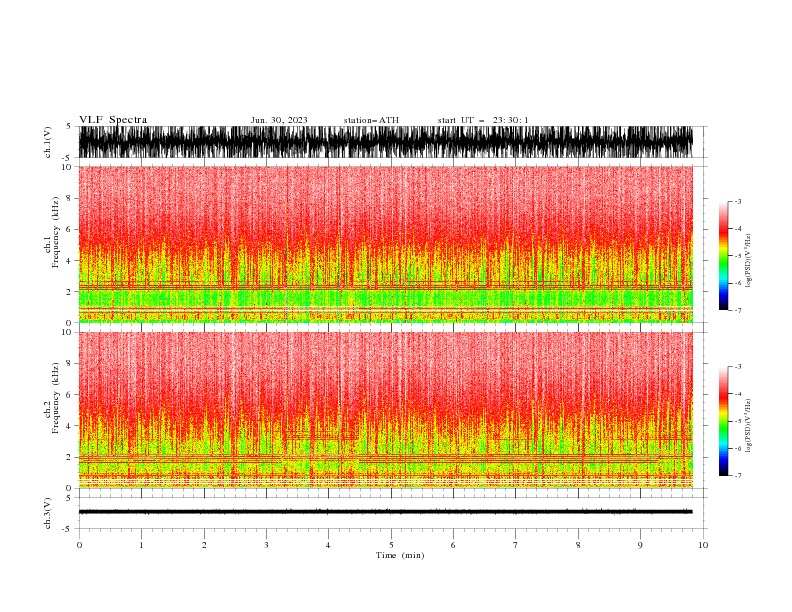This screenshot has height=612, width=792.
Task: Click the 'Time (min)' axis label
Action: (400, 555)
